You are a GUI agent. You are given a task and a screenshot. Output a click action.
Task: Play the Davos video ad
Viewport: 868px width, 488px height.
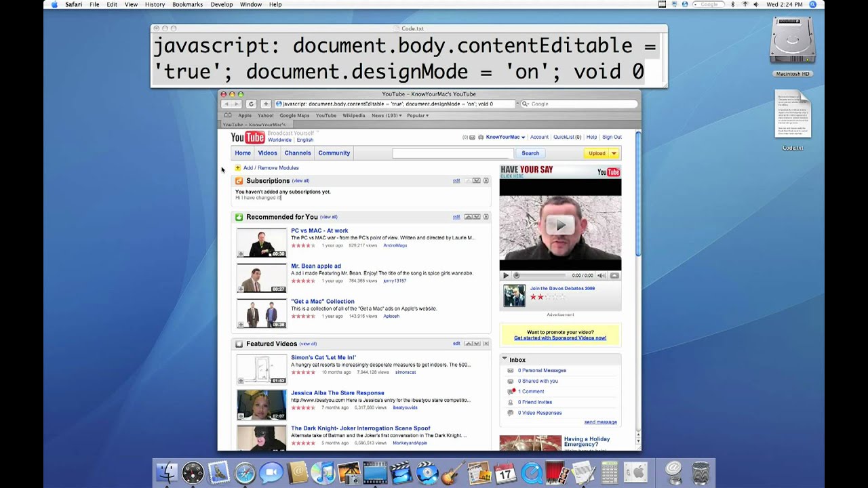click(x=560, y=224)
